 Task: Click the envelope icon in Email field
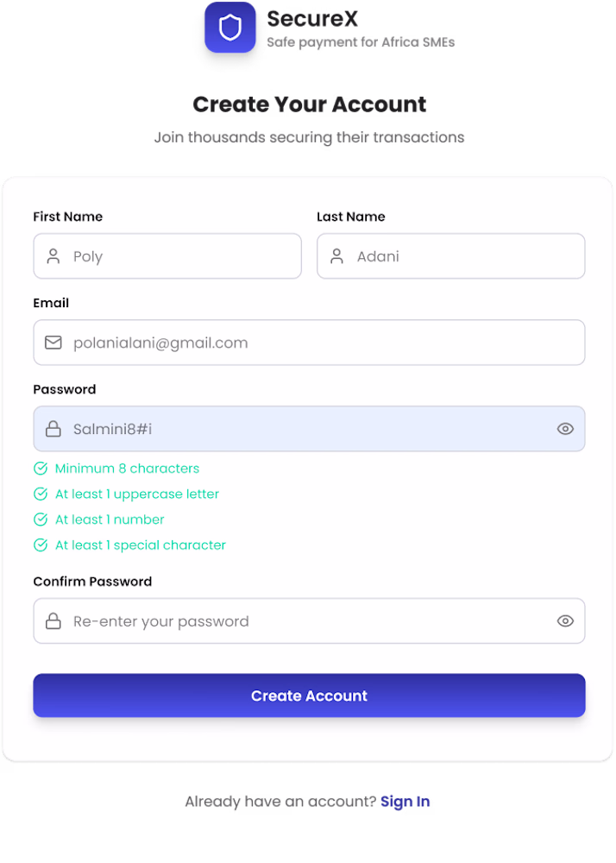53,343
